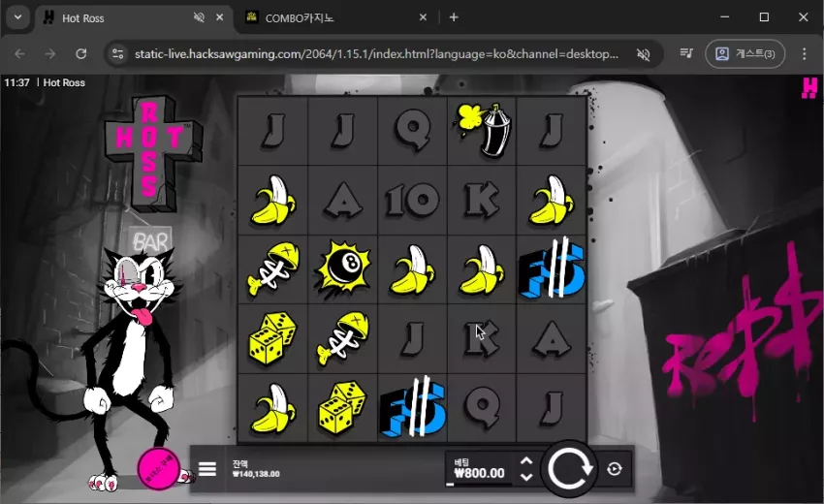824x504 pixels.
Task: Spin the reels with the circular arrow button
Action: pos(570,468)
